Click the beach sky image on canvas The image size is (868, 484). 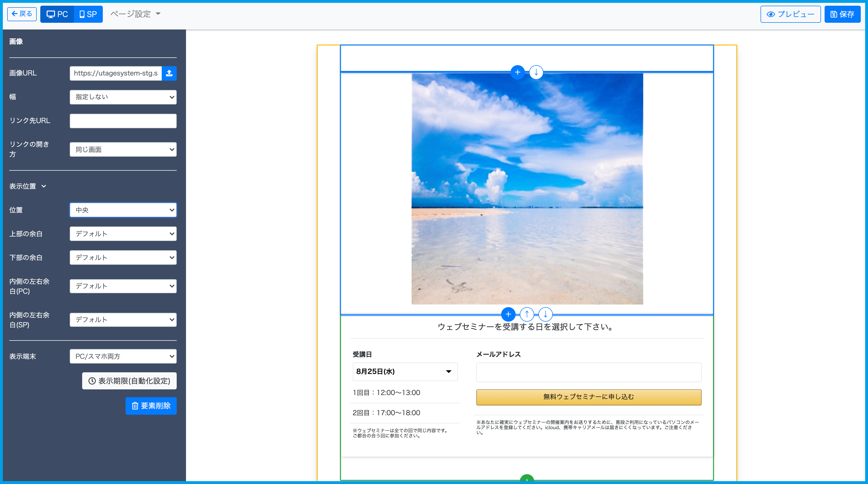click(527, 189)
